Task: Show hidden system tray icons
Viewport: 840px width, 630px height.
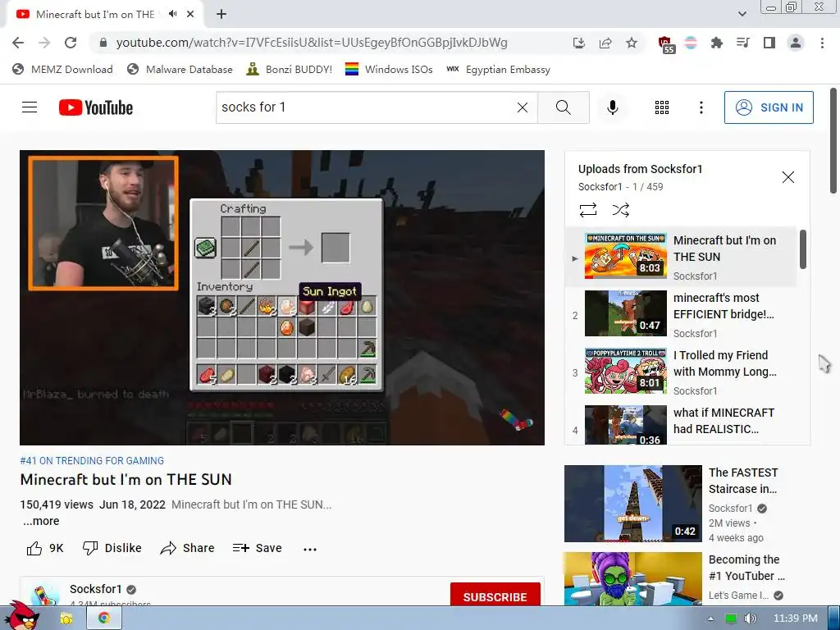Action: point(710,619)
